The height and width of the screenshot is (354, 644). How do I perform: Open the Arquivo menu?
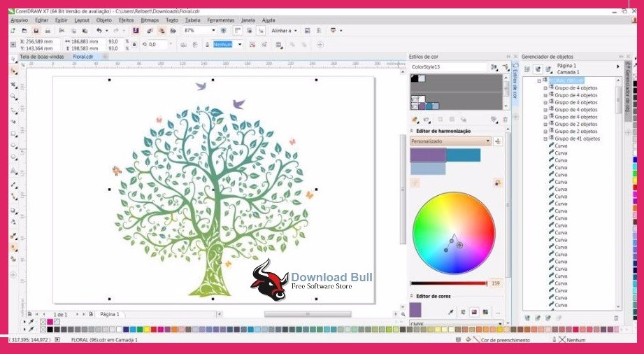[x=20, y=20]
